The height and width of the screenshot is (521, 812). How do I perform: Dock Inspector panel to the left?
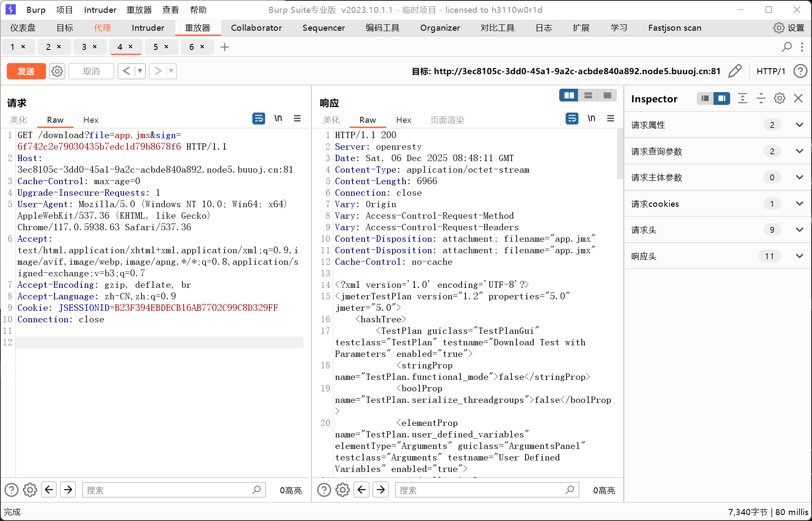[x=705, y=98]
